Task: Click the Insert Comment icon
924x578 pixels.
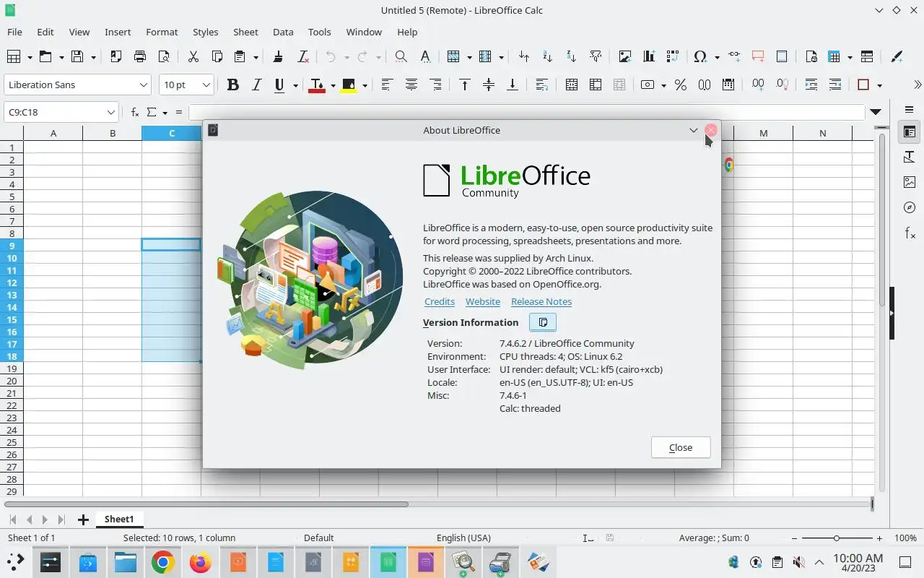Action: (x=758, y=56)
